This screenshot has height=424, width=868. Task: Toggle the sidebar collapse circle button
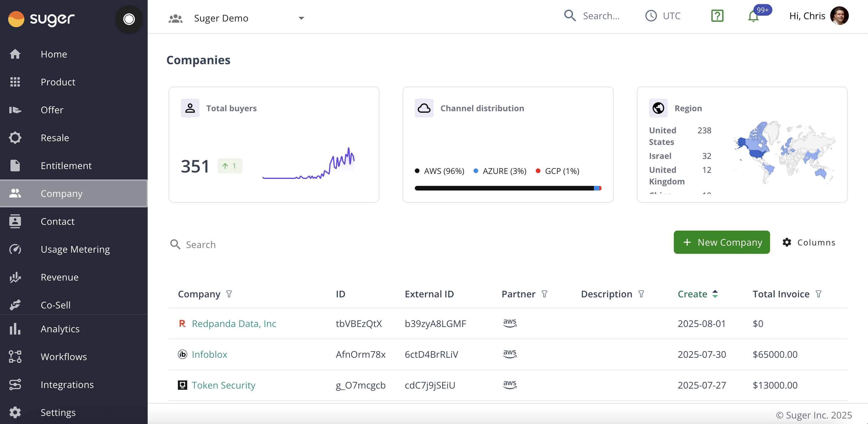click(x=129, y=19)
